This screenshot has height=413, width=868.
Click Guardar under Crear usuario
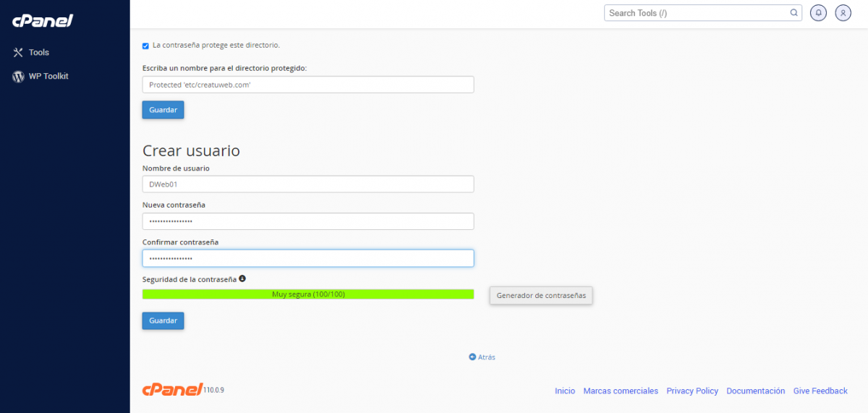[163, 320]
